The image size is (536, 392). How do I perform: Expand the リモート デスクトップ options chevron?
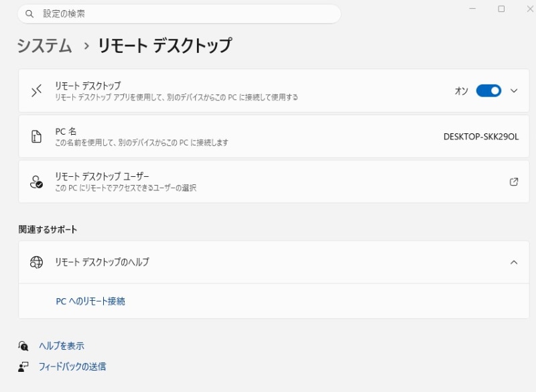click(514, 90)
